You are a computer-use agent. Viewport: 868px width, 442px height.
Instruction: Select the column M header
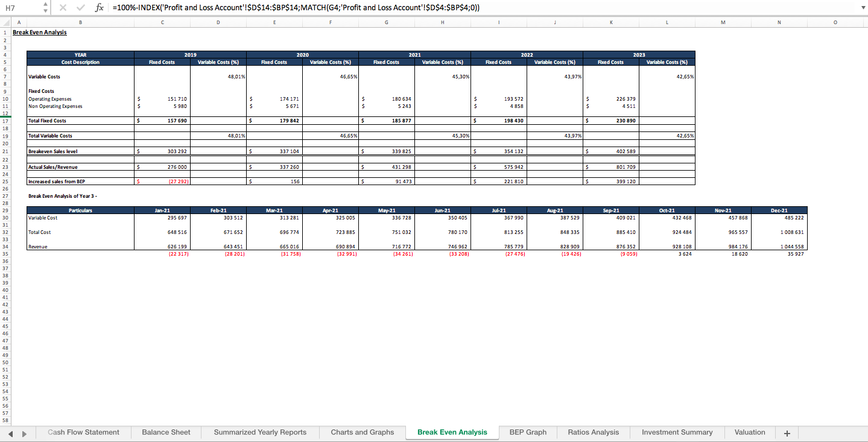tap(723, 22)
